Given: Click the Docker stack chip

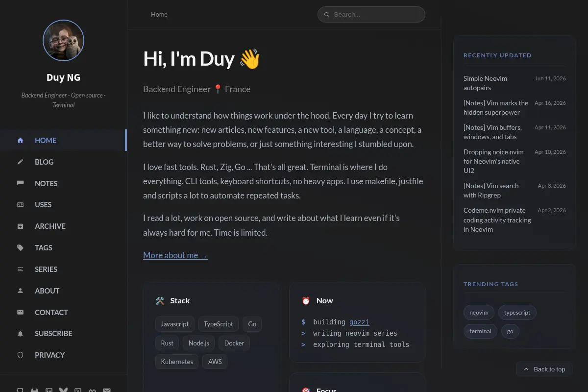Looking at the screenshot, I should click(234, 343).
